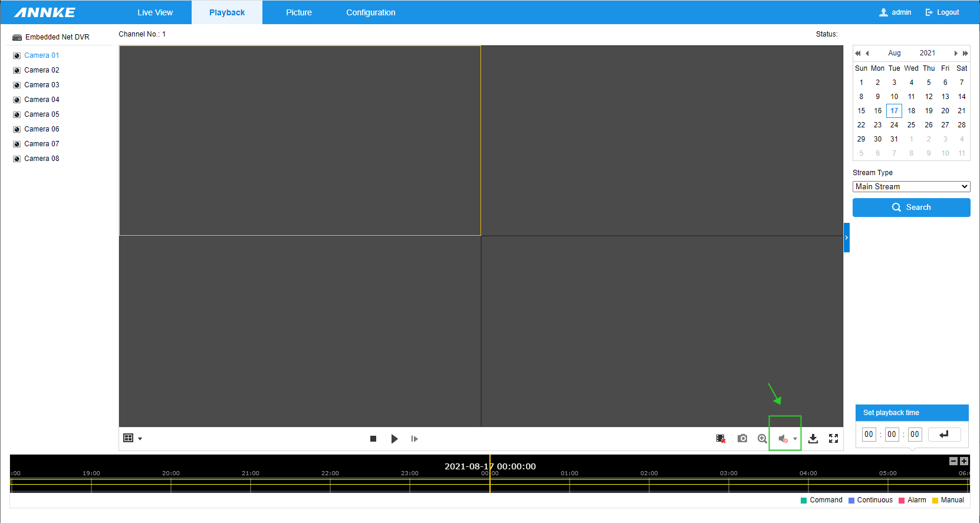Enable digital zoom magnifier icon
Viewport: 980px width, 523px height.
(762, 439)
